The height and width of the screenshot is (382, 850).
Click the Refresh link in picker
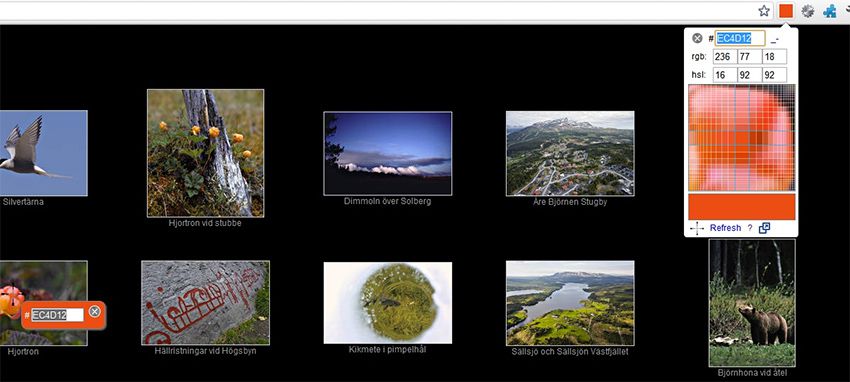coord(725,228)
